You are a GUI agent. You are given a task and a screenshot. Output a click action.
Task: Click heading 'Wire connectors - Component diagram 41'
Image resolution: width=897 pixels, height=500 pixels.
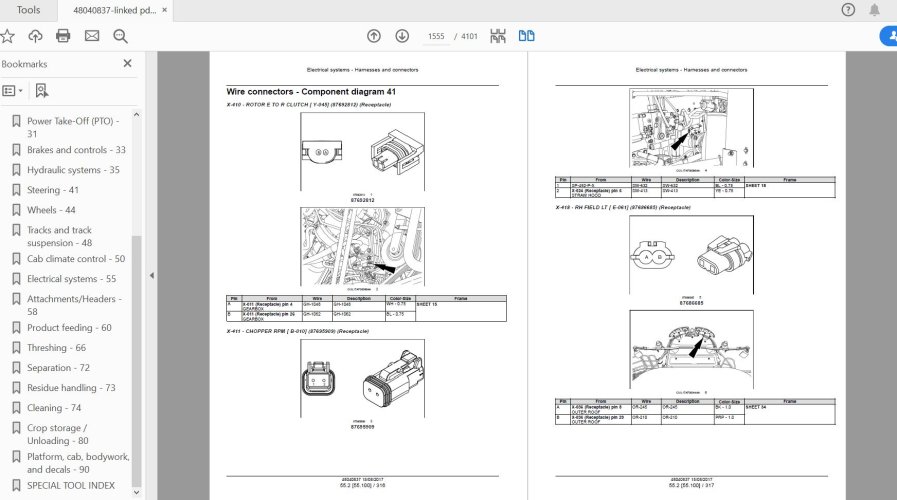pos(311,92)
